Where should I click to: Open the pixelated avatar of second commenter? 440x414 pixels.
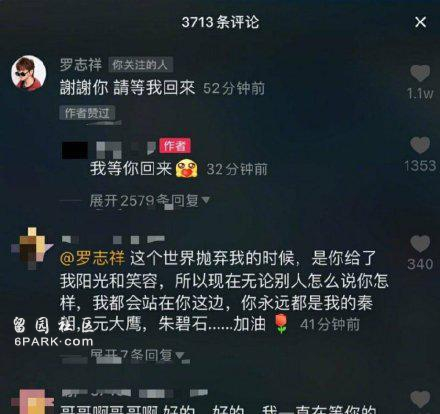[31, 248]
